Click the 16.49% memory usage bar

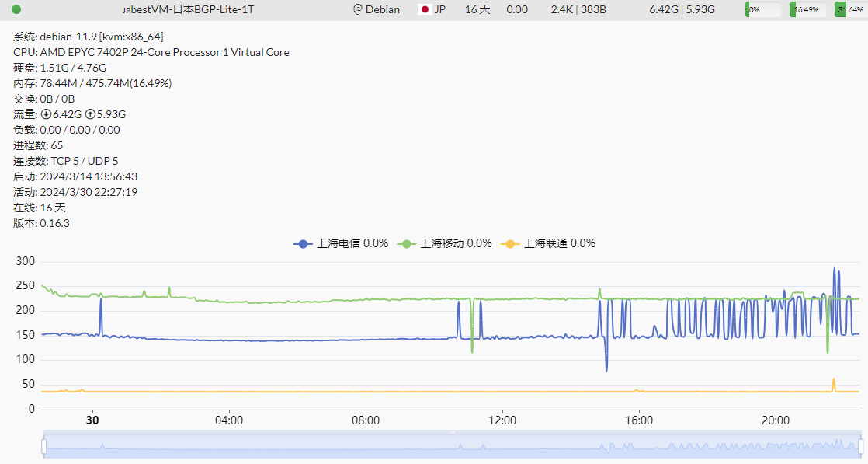click(807, 10)
